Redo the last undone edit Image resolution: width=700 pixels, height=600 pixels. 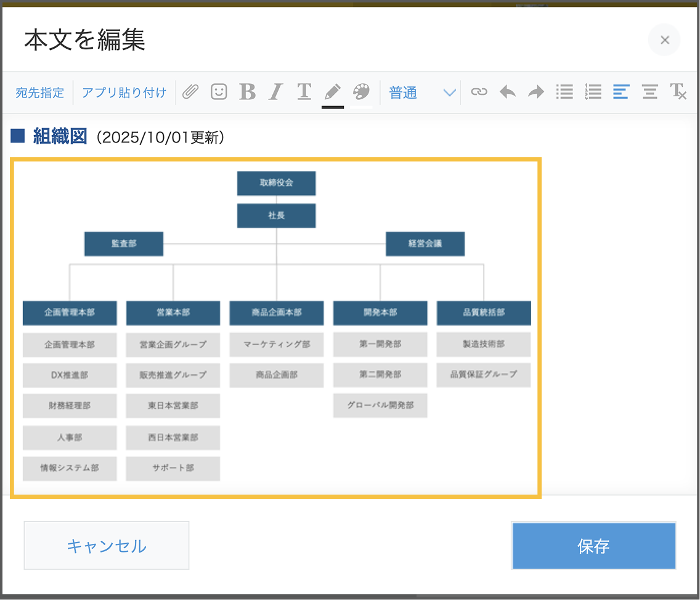click(535, 91)
